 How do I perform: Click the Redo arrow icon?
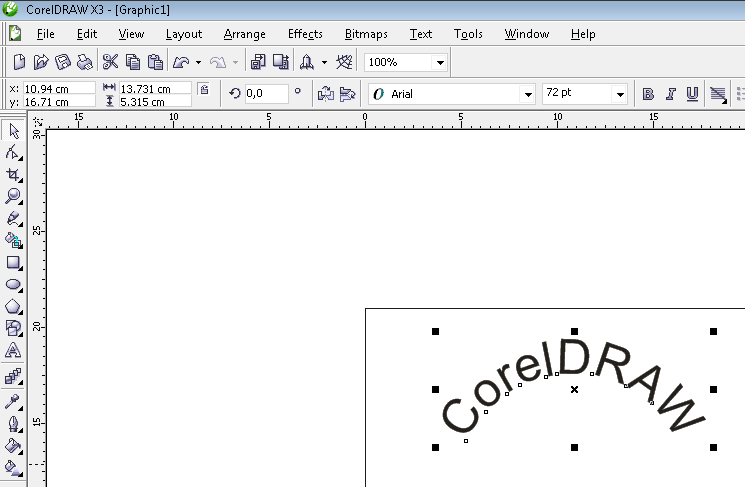click(218, 62)
